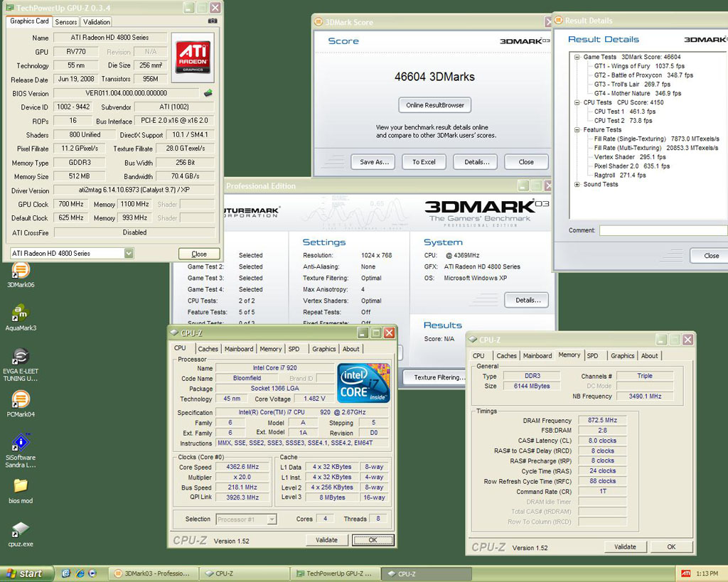The image size is (728, 582).
Task: Switch to the Sensors tab in GPU-Z
Action: tap(66, 22)
